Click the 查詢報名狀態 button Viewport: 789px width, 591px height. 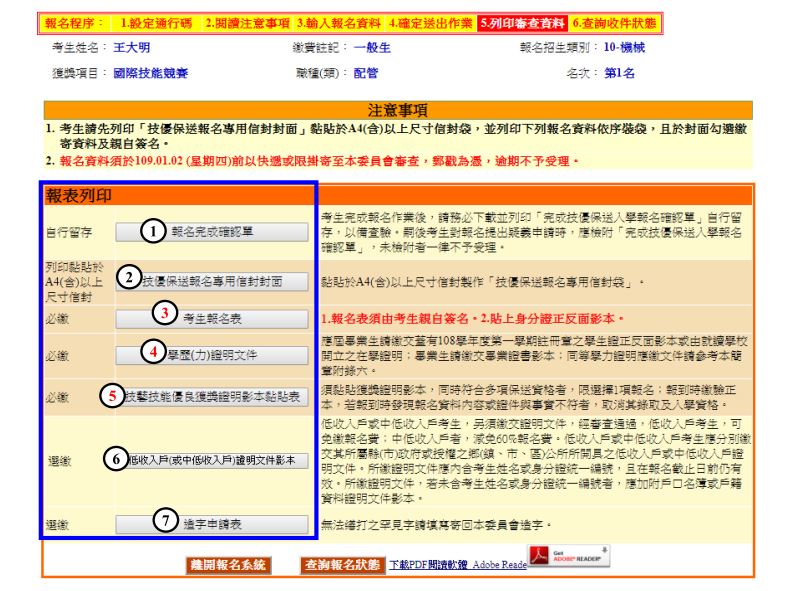click(x=342, y=565)
